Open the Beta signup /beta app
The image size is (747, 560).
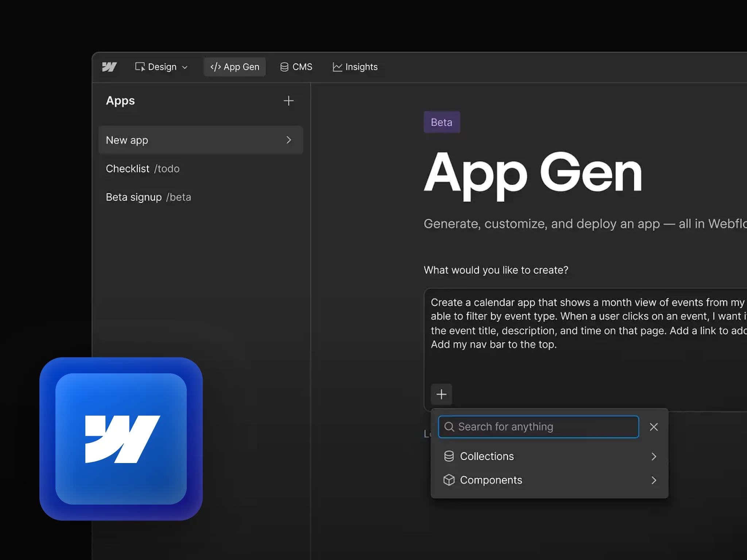(148, 197)
